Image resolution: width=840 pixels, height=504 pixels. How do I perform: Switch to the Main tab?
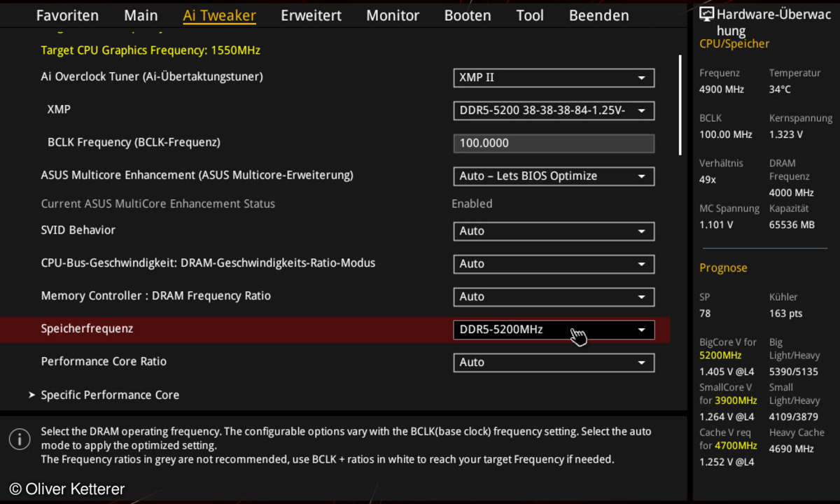click(x=141, y=15)
